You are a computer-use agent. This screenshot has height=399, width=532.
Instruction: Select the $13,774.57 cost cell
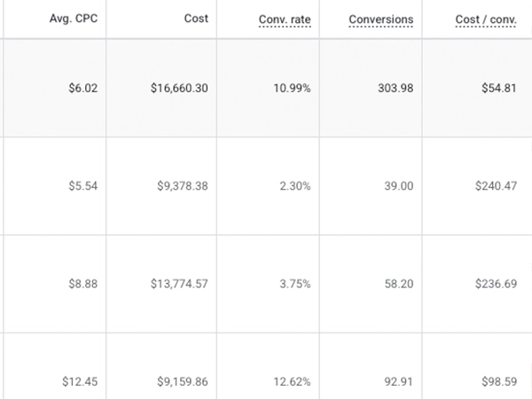click(180, 284)
